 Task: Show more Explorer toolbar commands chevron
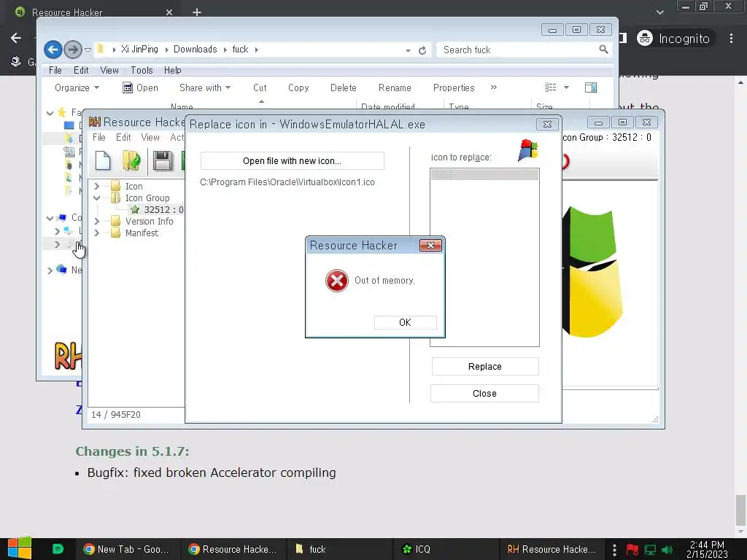click(x=494, y=87)
